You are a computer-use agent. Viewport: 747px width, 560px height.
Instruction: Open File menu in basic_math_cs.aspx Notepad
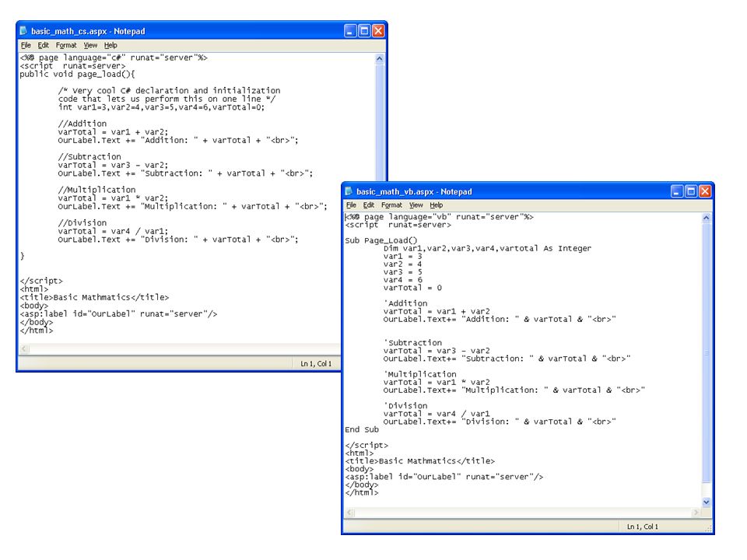(x=26, y=45)
